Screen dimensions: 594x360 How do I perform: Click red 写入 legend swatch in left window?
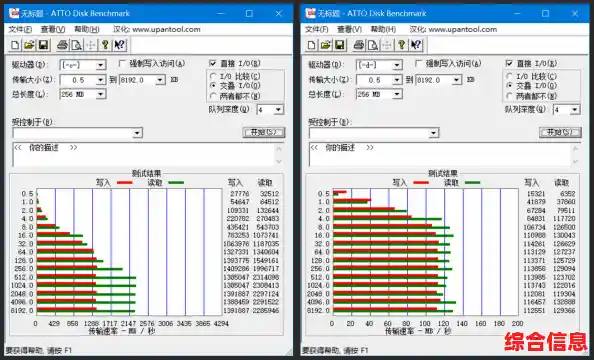tap(125, 183)
